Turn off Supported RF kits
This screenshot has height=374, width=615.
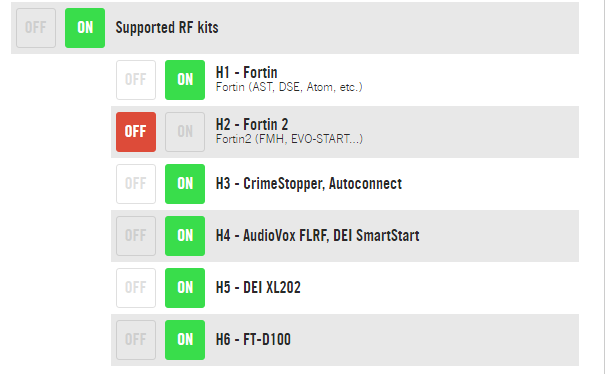click(36, 28)
